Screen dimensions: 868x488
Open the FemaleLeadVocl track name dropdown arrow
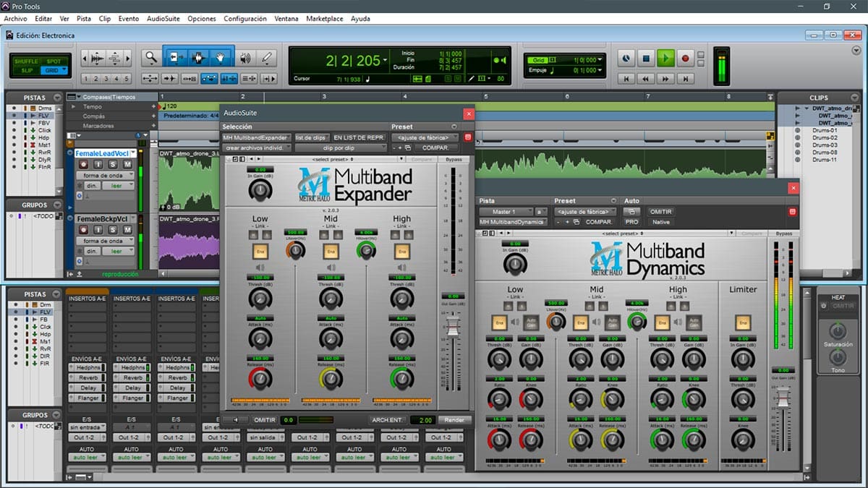click(x=132, y=153)
